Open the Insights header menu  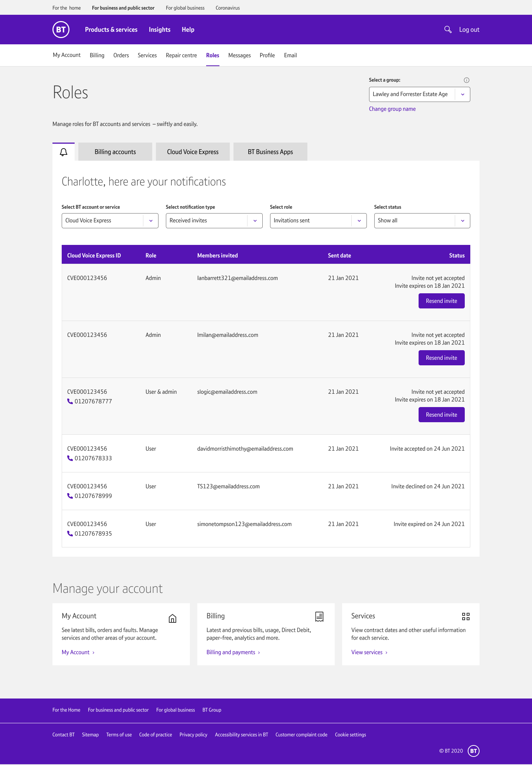coord(160,30)
